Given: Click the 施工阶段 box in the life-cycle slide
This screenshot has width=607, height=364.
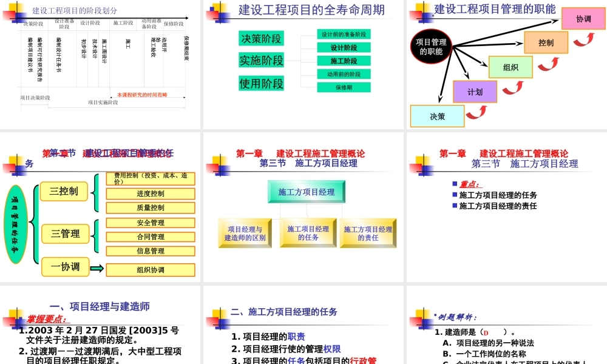Looking at the screenshot, I should (x=344, y=61).
